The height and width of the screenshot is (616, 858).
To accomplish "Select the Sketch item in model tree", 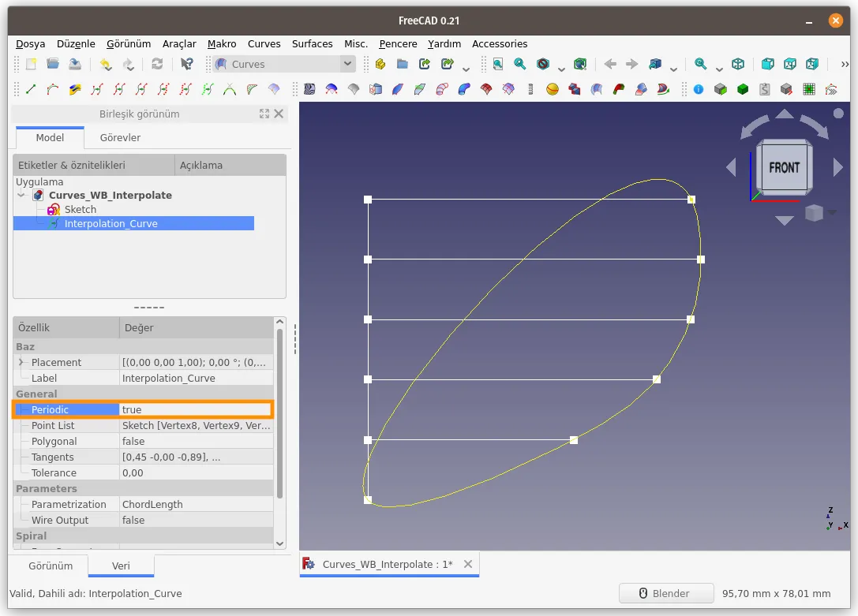I will pos(80,209).
